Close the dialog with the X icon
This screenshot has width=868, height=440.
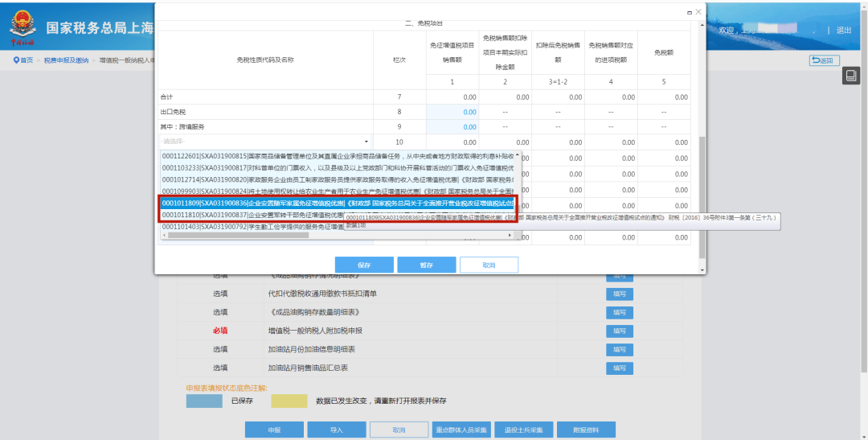pos(698,11)
